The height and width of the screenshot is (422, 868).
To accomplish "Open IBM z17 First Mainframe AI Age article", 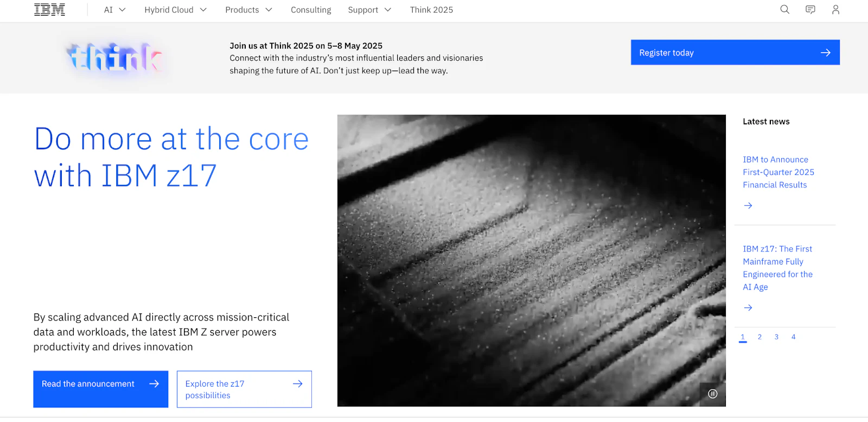I will [x=777, y=268].
